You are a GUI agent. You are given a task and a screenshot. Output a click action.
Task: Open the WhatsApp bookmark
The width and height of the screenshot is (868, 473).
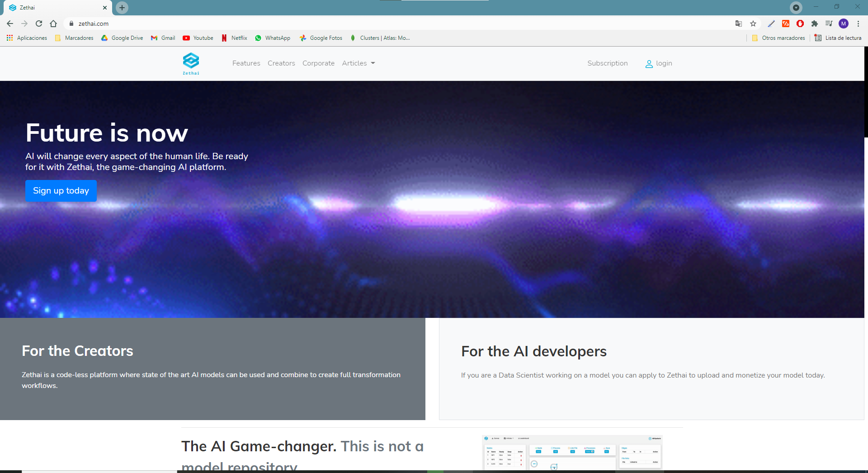(x=273, y=38)
